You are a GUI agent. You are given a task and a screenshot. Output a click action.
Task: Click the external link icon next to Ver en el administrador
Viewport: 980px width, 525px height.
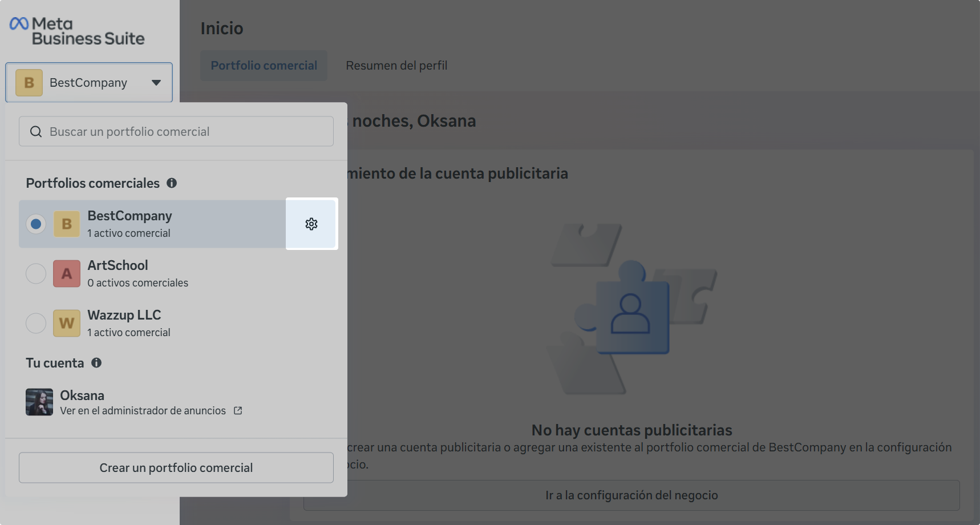(237, 410)
